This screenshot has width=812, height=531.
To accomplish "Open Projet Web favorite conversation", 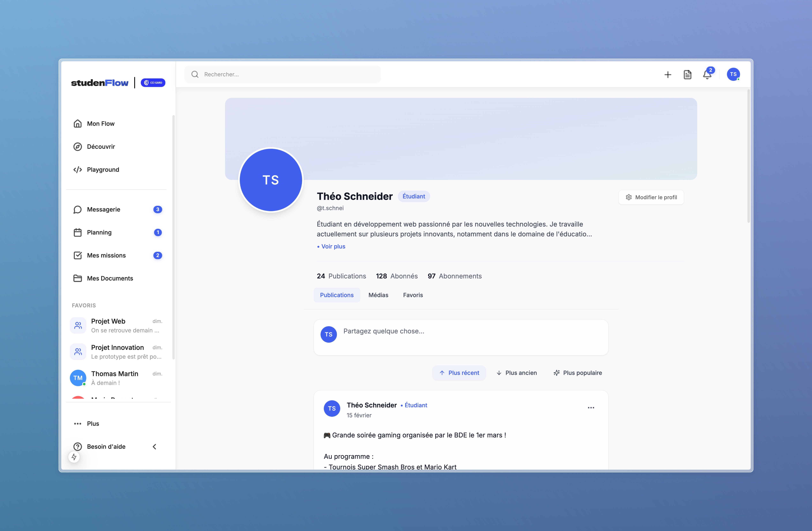I will coord(116,325).
